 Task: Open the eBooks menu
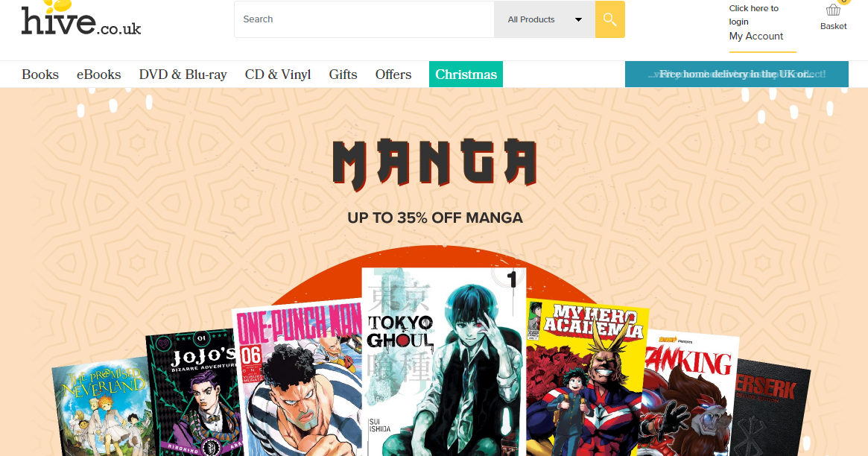point(98,75)
